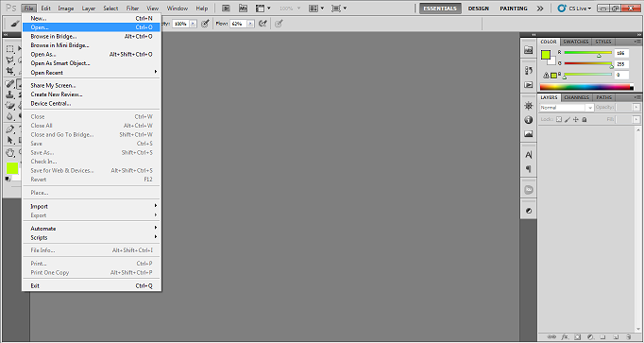
Task: Select the Path Selection arrow tool
Action: point(9,140)
